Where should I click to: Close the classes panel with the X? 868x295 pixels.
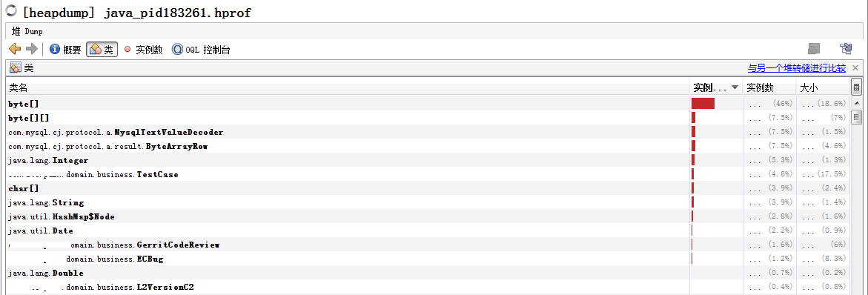click(855, 68)
